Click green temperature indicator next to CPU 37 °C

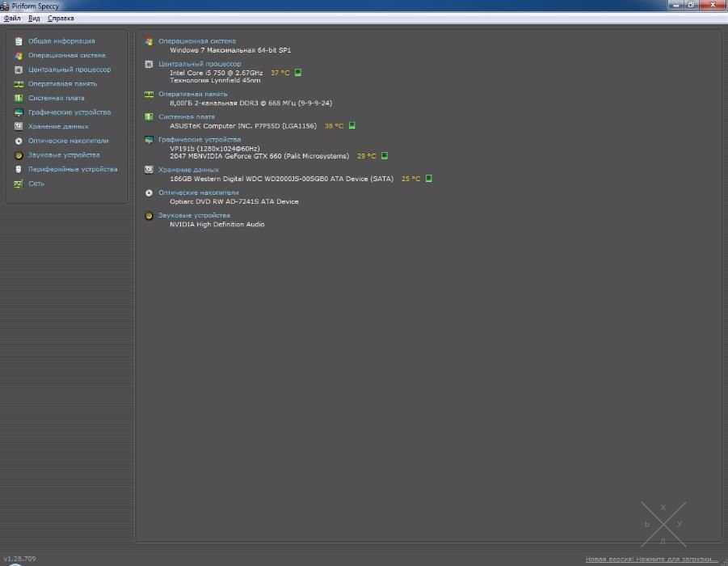tap(298, 73)
